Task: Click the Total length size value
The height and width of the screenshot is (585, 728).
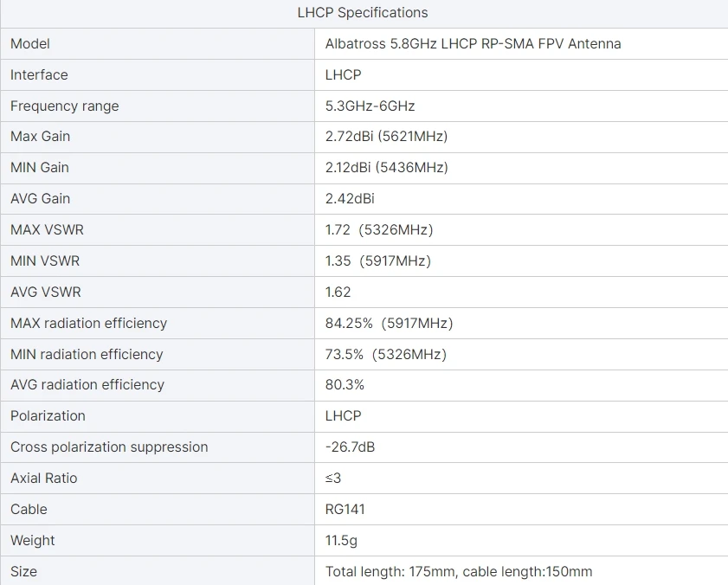Action: (459, 571)
